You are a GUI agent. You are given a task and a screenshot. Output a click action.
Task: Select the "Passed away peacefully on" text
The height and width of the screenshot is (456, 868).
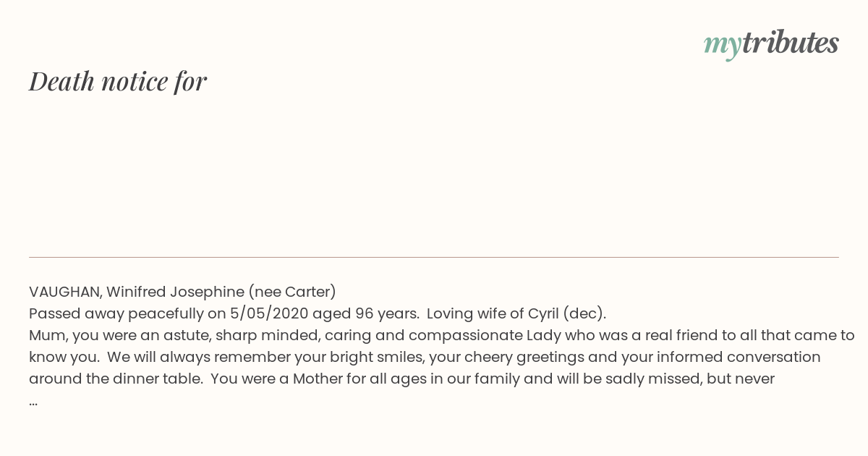pos(127,314)
